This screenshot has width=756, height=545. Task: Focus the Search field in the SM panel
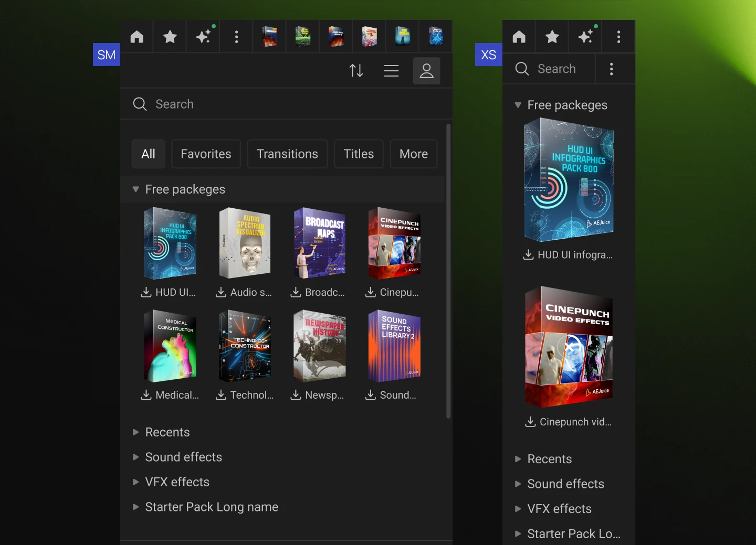286,104
